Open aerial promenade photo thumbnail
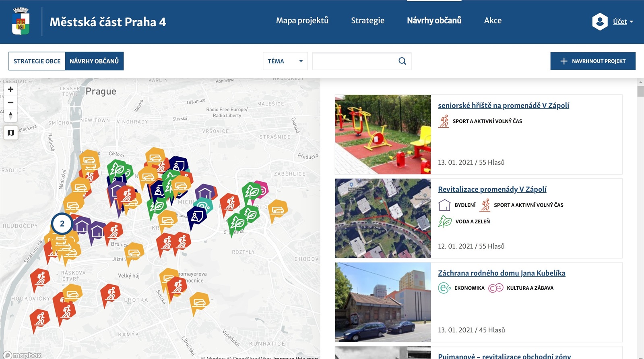Screen dimensions: 644x359 click(x=383, y=218)
